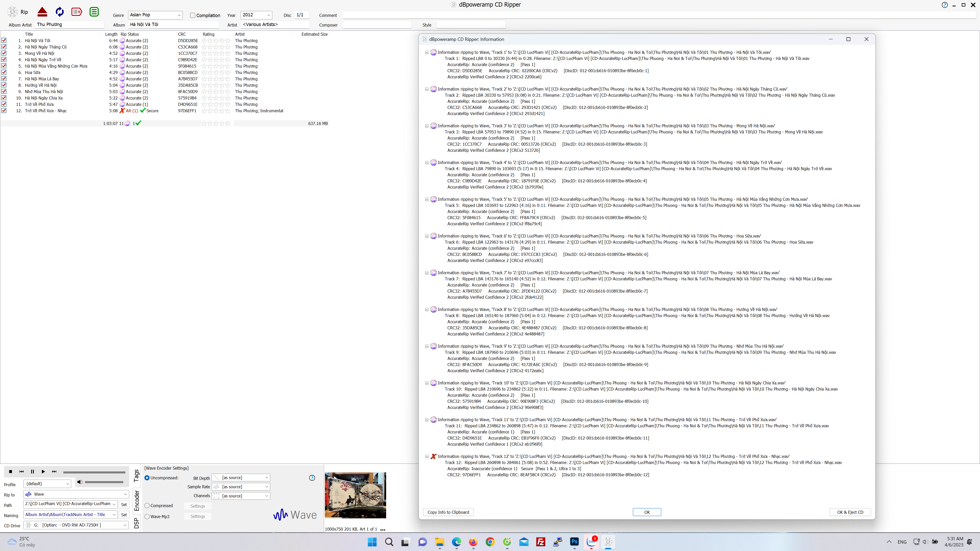The width and height of the screenshot is (980, 551).
Task: Adjust the playback position slider
Action: click(94, 472)
